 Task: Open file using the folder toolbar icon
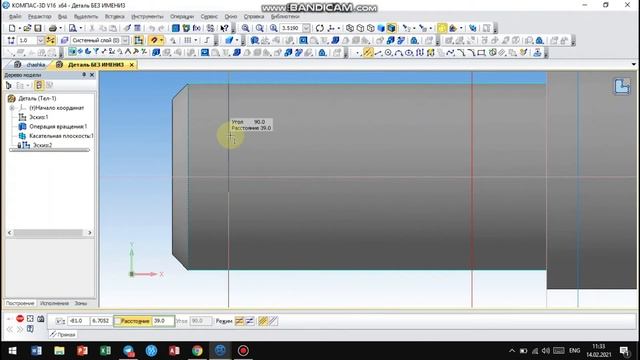click(27, 28)
